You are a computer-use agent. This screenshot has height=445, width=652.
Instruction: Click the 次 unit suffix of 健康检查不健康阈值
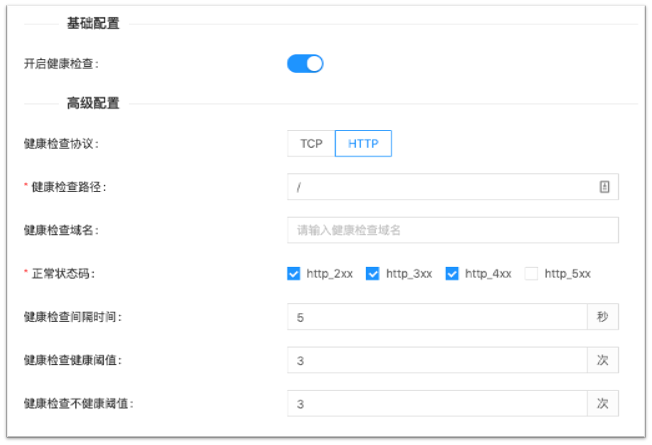pos(602,403)
